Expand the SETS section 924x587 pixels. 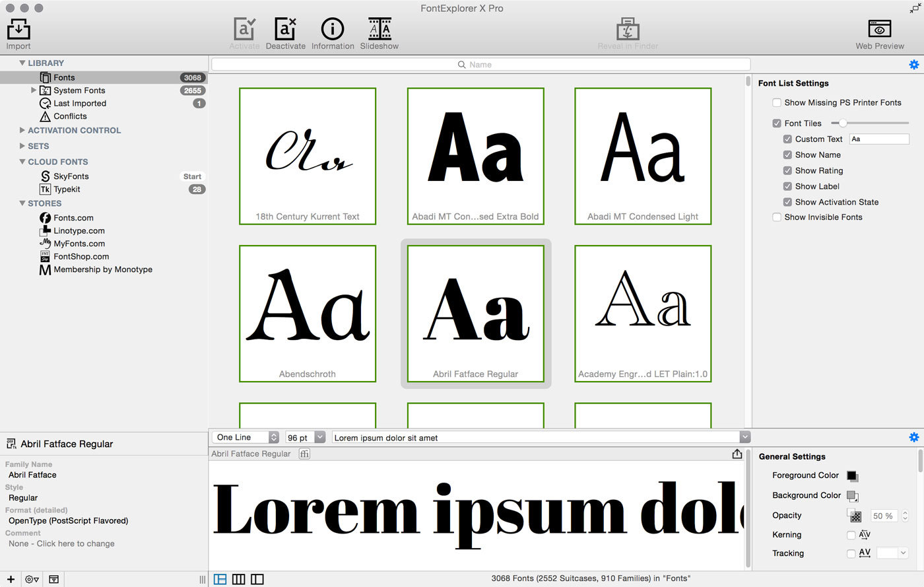pos(22,146)
